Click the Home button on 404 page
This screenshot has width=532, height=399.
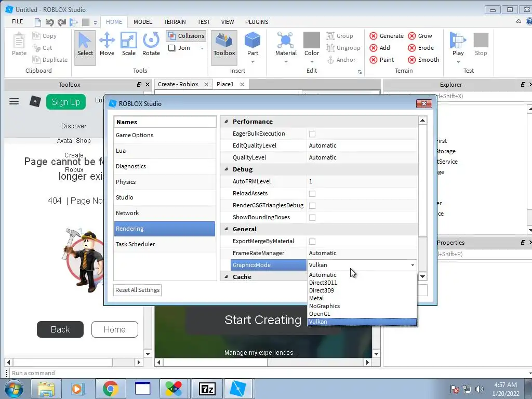click(x=115, y=329)
